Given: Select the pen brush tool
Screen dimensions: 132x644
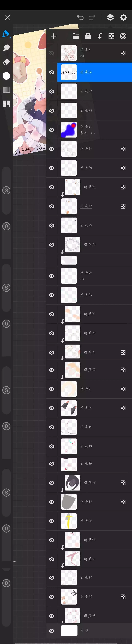Looking at the screenshot, I should [x=6, y=34].
